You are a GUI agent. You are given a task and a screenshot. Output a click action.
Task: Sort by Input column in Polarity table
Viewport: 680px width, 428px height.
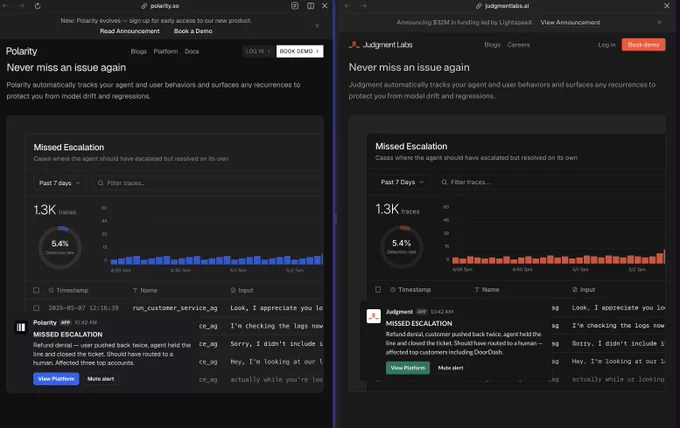click(242, 290)
